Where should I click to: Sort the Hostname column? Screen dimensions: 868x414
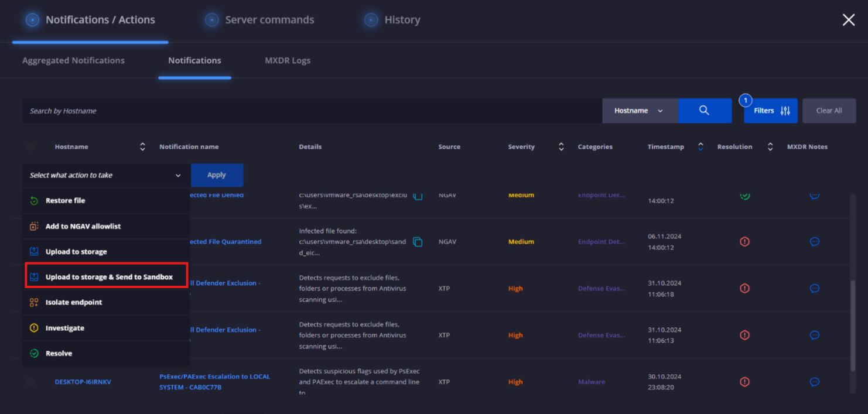coord(142,147)
